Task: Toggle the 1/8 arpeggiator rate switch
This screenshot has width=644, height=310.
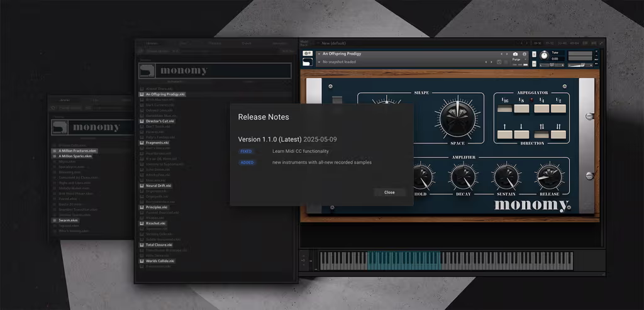Action: pos(521,109)
